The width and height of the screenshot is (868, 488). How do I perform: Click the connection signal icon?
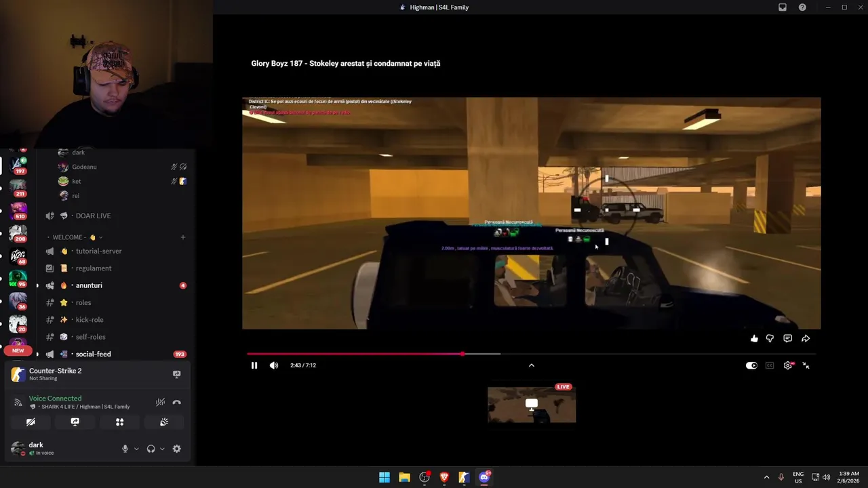coord(18,402)
